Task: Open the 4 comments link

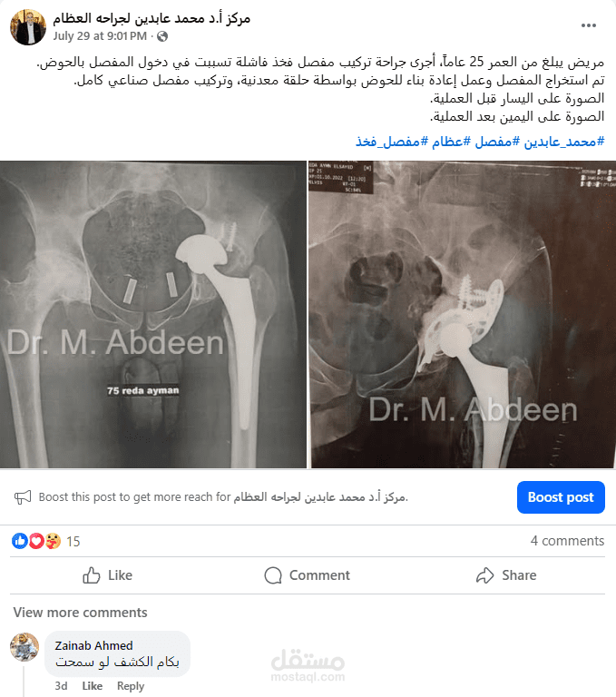Action: [x=568, y=541]
